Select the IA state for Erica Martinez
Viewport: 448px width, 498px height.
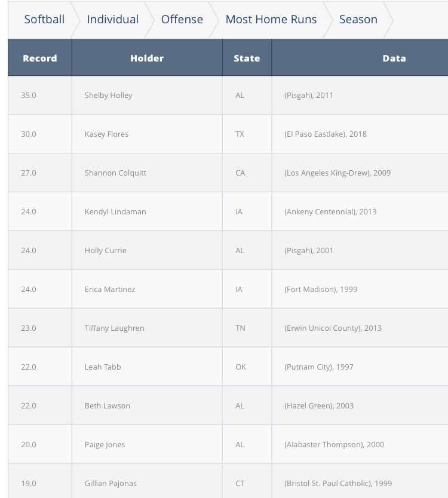tap(247, 289)
